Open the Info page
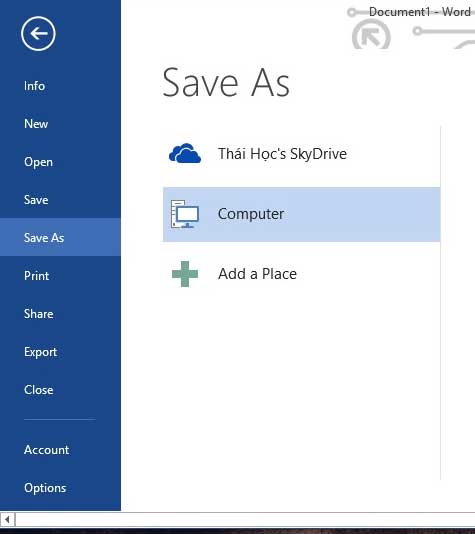 pyautogui.click(x=34, y=86)
